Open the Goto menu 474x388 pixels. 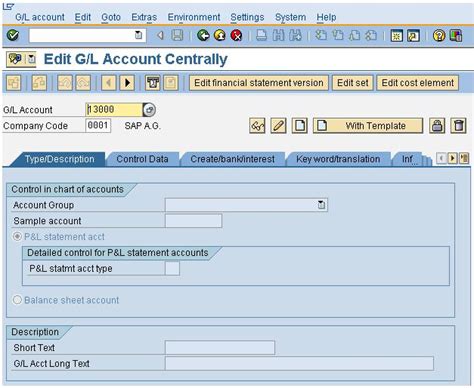coord(111,17)
